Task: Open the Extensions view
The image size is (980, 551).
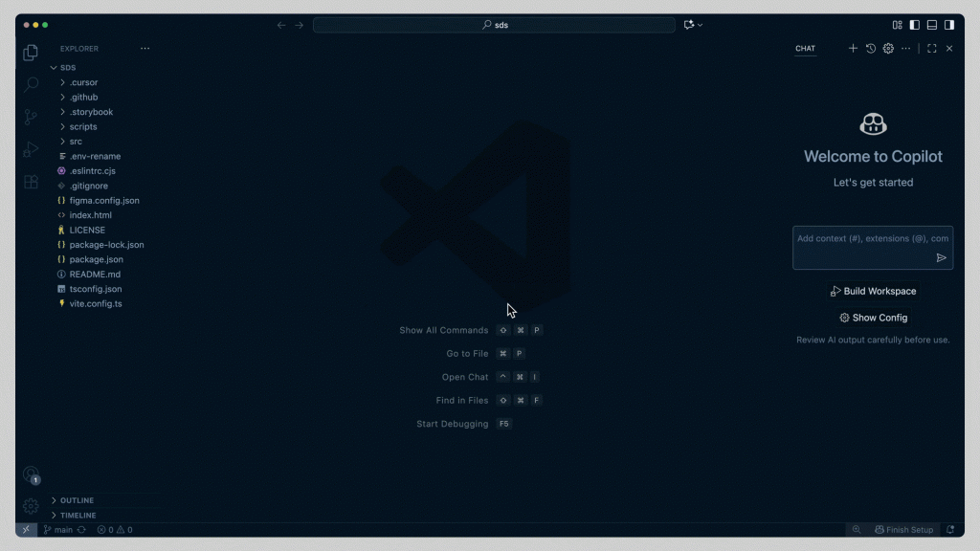Action: tap(31, 182)
